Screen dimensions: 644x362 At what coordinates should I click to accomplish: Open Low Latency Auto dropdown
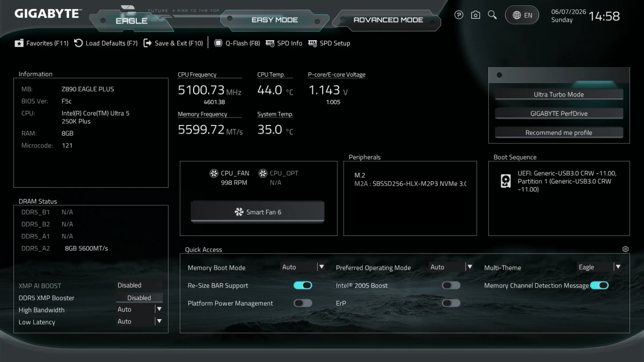(x=140, y=321)
